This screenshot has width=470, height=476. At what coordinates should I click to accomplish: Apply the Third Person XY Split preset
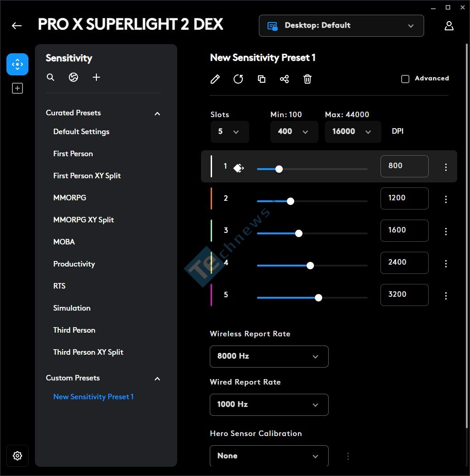pyautogui.click(x=88, y=352)
